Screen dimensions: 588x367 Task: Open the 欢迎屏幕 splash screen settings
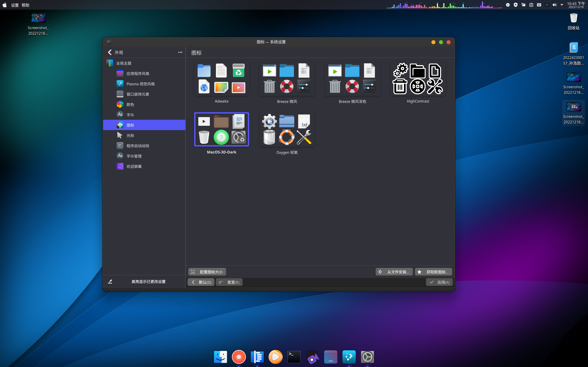coord(134,167)
